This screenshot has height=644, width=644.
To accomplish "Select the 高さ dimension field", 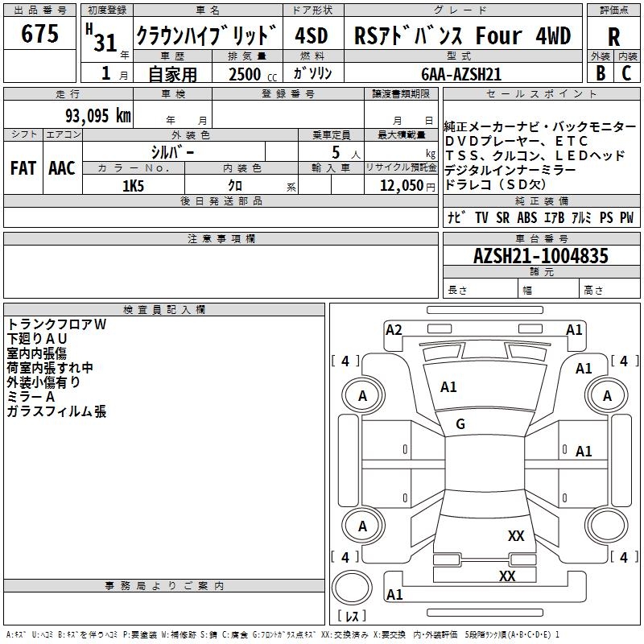I will pos(610,289).
